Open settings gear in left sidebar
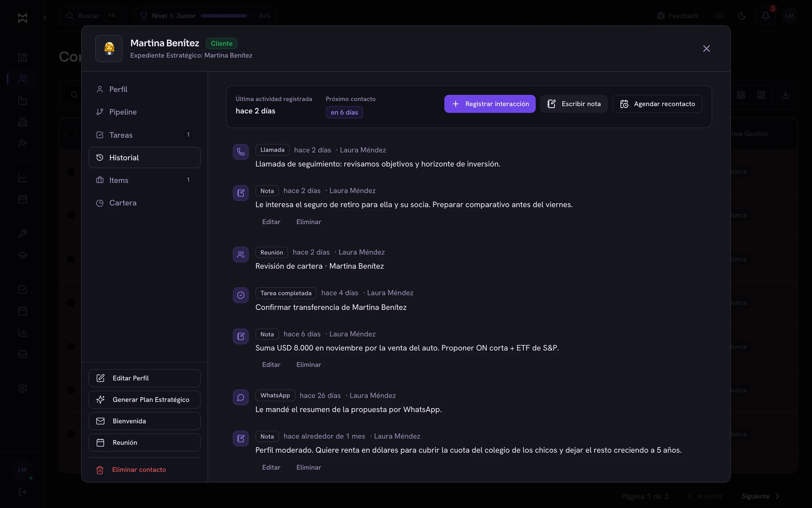 23,388
